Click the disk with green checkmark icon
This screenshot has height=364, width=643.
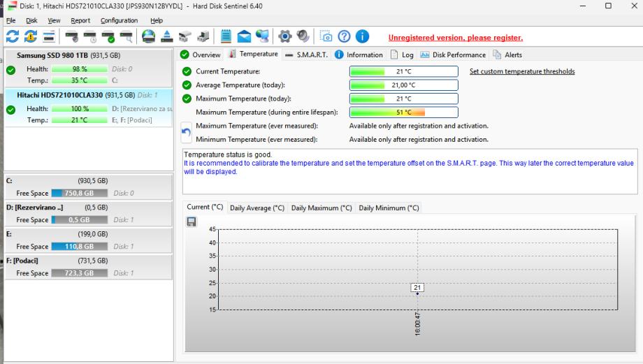[108, 36]
